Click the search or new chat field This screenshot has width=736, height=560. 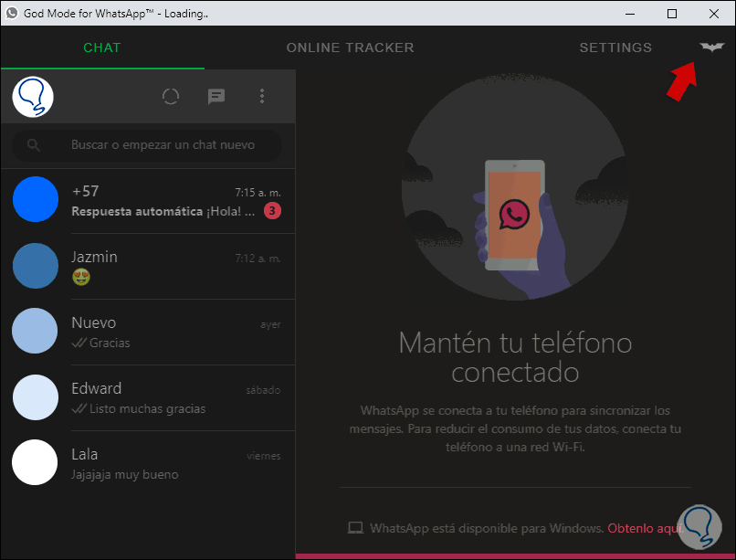147,145
